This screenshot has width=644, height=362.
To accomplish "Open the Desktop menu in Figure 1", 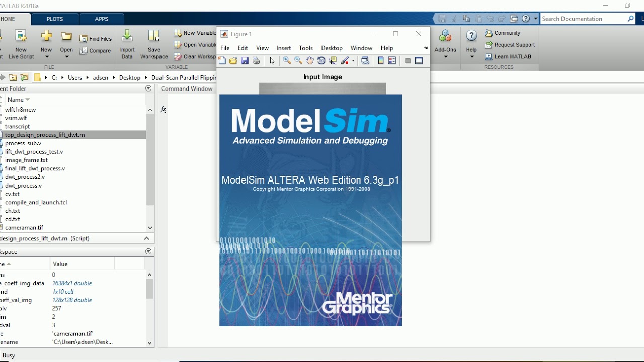I will click(x=332, y=48).
